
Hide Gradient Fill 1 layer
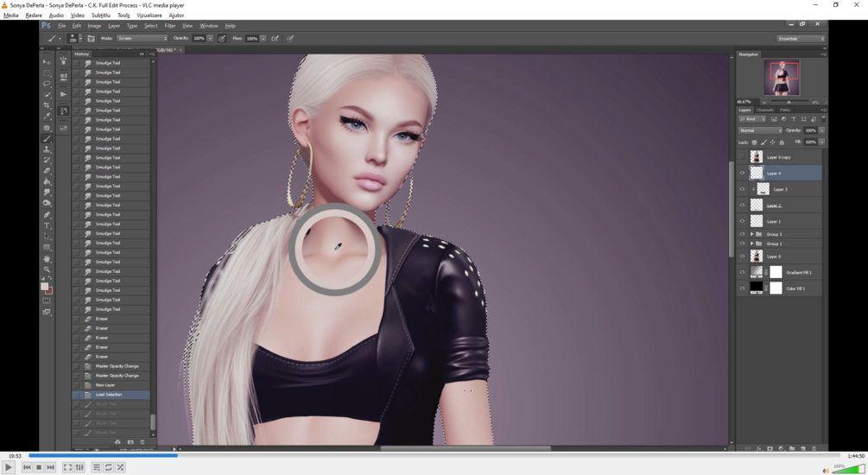742,272
